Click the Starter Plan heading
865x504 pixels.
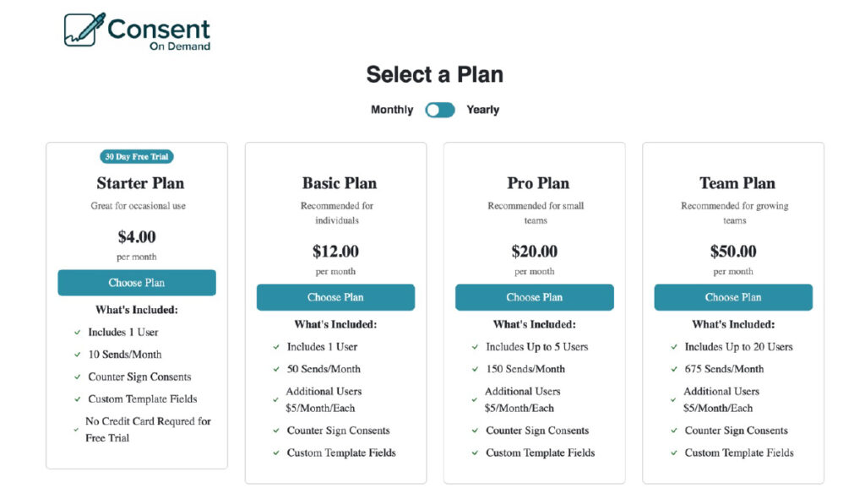(x=140, y=183)
